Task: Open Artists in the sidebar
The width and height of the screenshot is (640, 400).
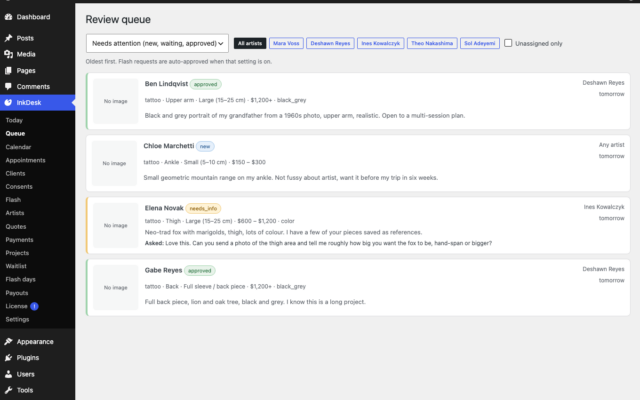Action: click(x=15, y=213)
